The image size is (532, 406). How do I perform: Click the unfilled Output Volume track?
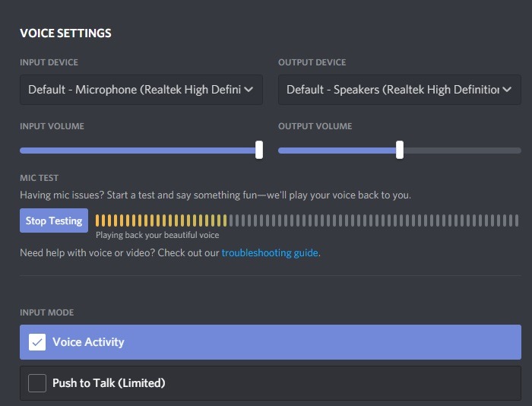click(462, 151)
